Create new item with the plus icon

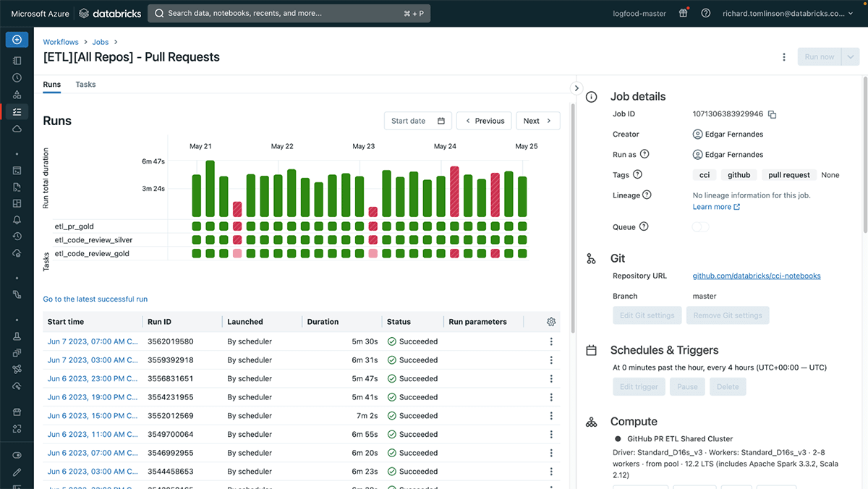pos(16,39)
